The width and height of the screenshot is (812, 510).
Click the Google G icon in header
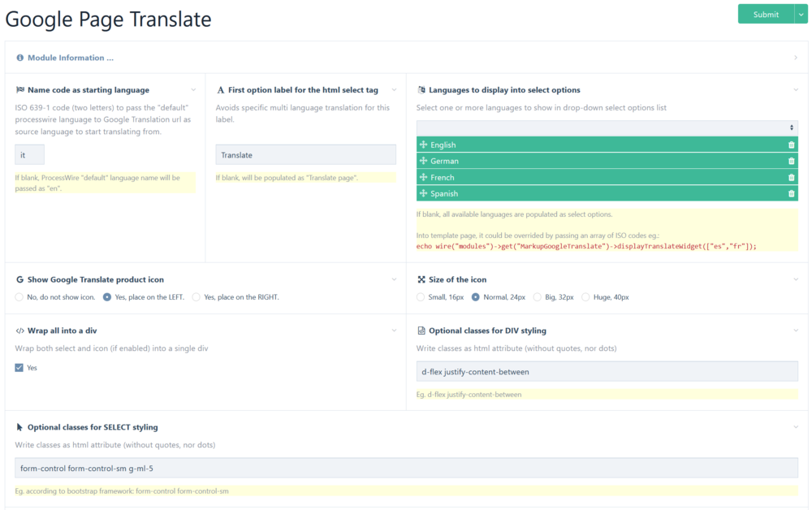[x=19, y=279]
